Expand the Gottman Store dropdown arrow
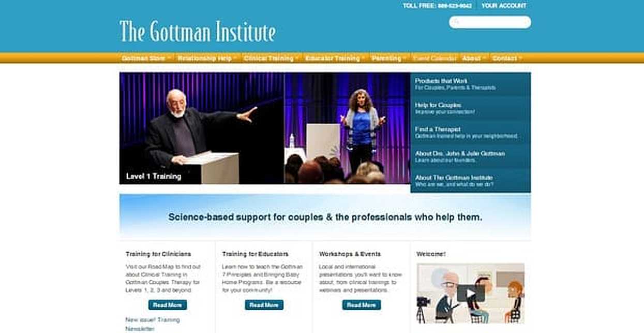644x333 pixels. pos(169,59)
